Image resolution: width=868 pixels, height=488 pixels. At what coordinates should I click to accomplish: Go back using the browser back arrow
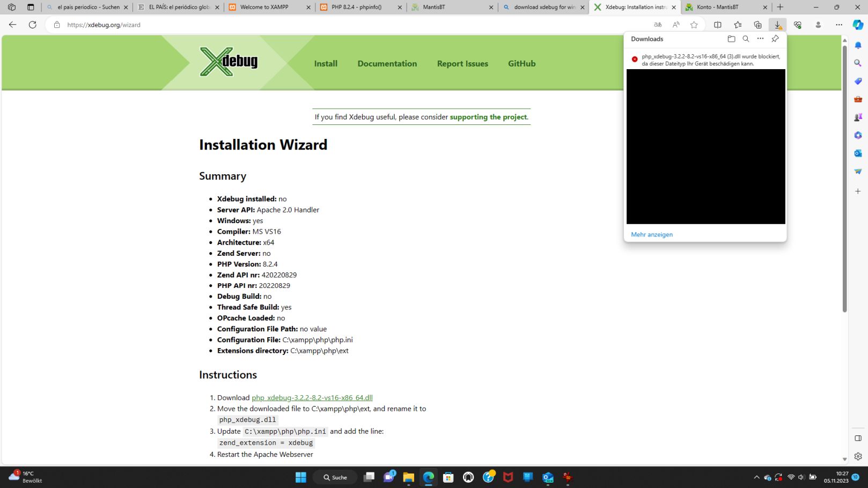point(13,25)
